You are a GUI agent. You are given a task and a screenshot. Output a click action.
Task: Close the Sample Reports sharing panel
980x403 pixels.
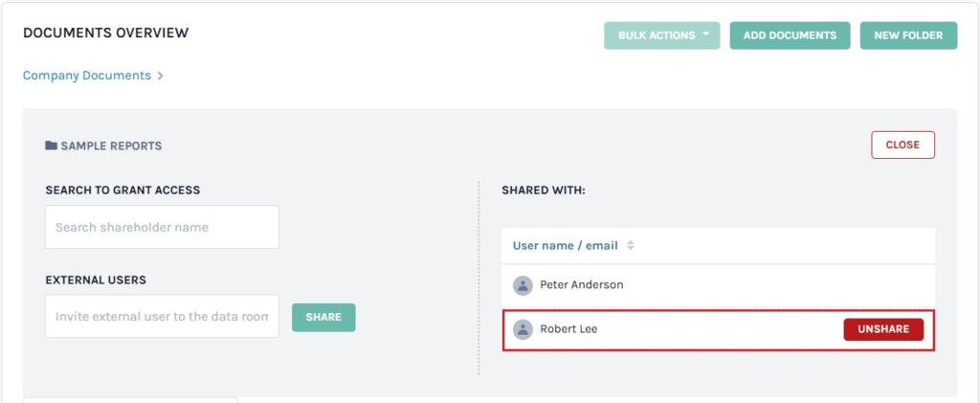[902, 146]
